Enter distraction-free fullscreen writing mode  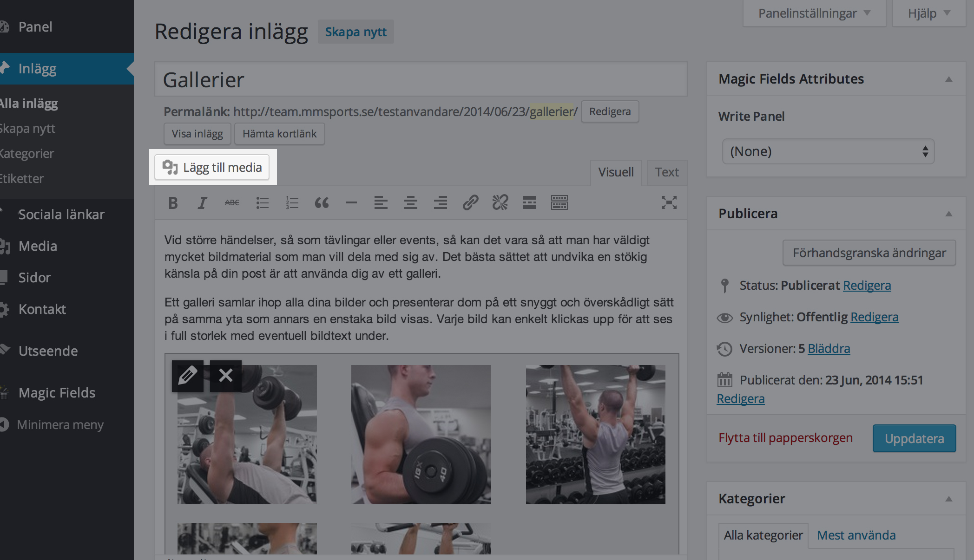coord(669,202)
